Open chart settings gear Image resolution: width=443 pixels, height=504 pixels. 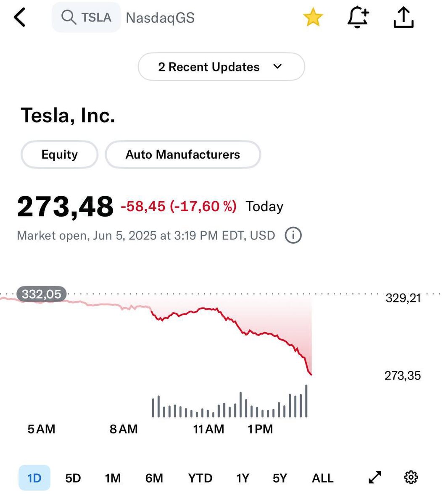coord(411,478)
